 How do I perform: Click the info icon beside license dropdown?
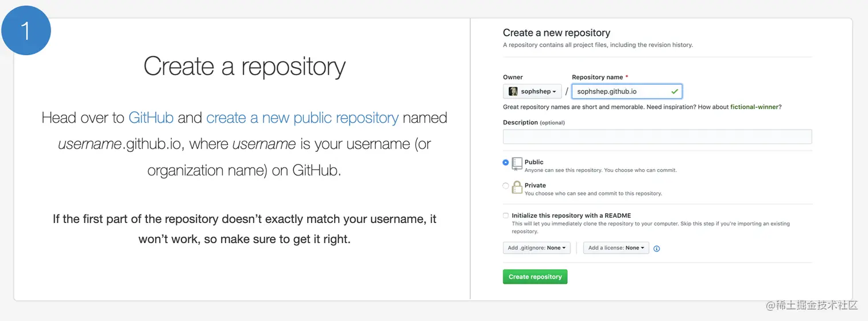pos(657,248)
